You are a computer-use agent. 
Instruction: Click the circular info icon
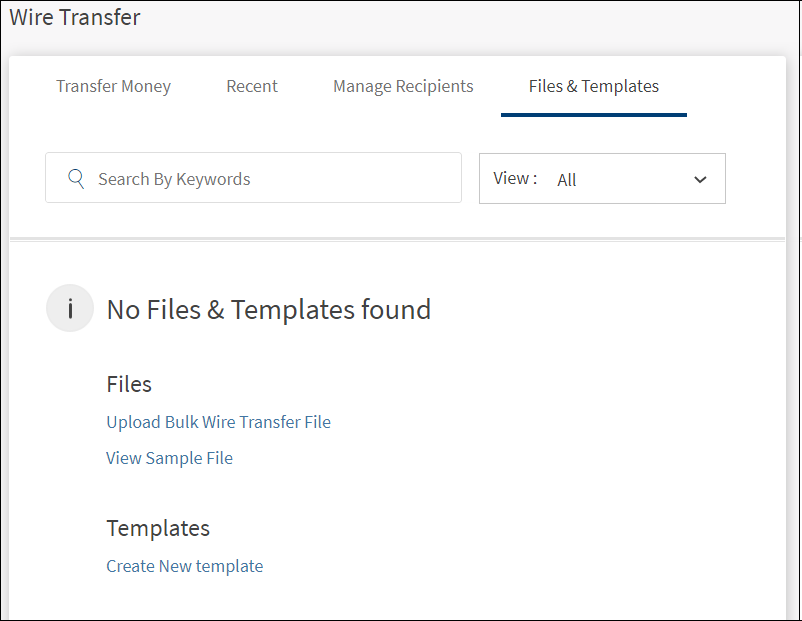tap(70, 309)
